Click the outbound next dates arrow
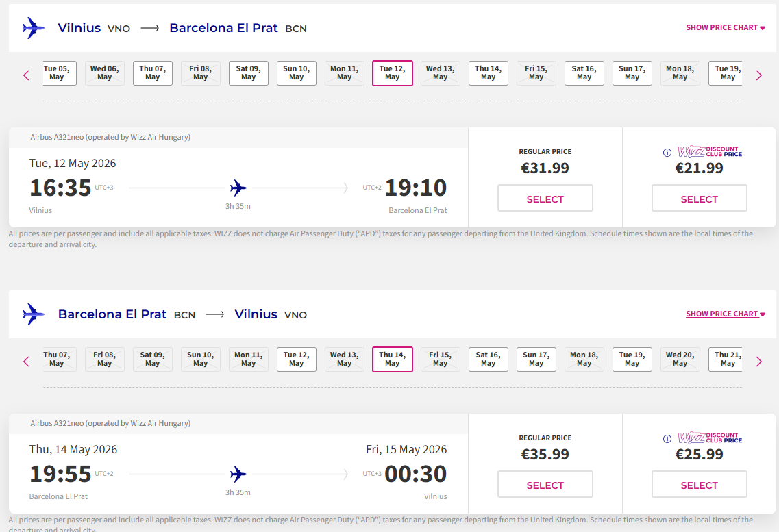Screen dimensions: 779x532 click(758, 75)
